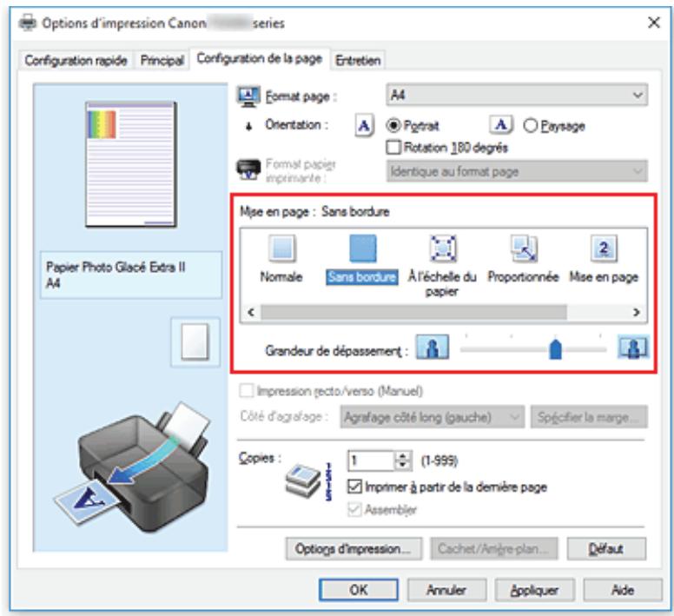Click right arrow of layout scrollbar
674x616 pixels.
tap(637, 312)
